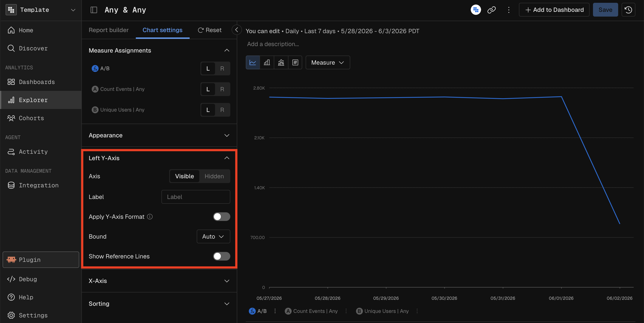Click the Plugin button

pyautogui.click(x=41, y=260)
